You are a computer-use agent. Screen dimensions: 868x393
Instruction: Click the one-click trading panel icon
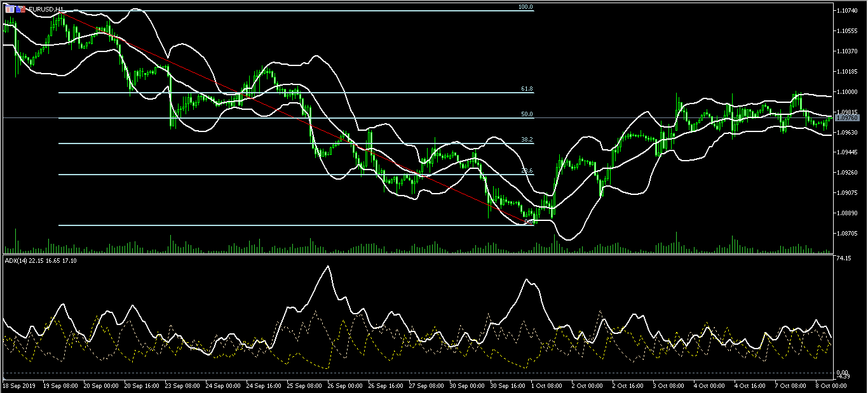[10, 10]
